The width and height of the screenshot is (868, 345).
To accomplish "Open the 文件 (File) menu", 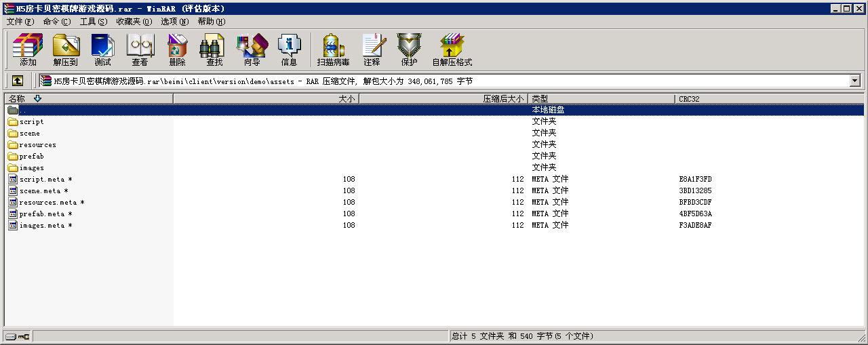I will [20, 22].
